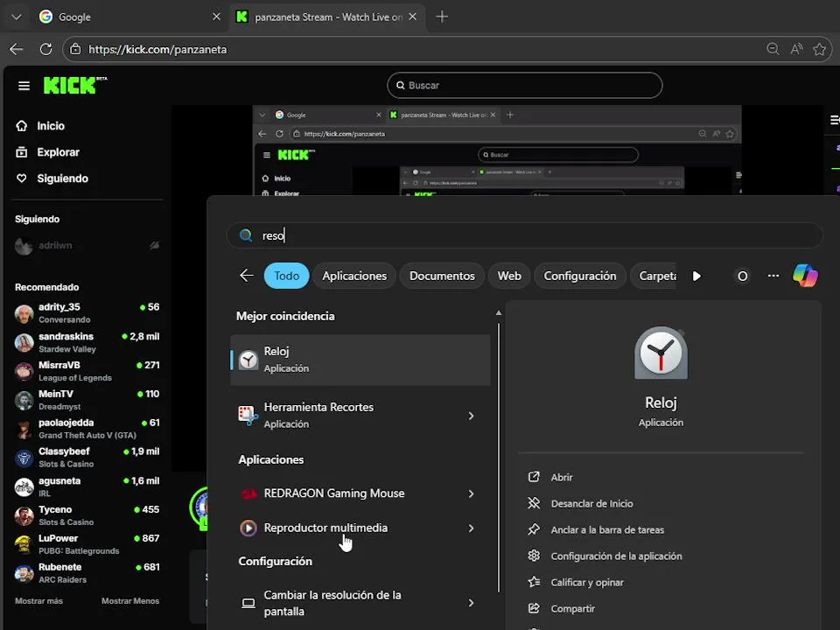
Task: Expand Cambiar la resolución chevron
Action: point(471,603)
